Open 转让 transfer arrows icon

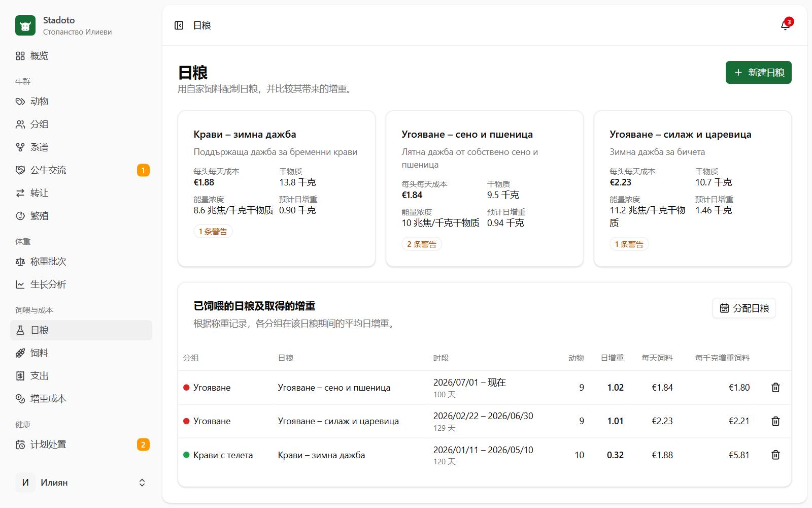[x=20, y=193]
